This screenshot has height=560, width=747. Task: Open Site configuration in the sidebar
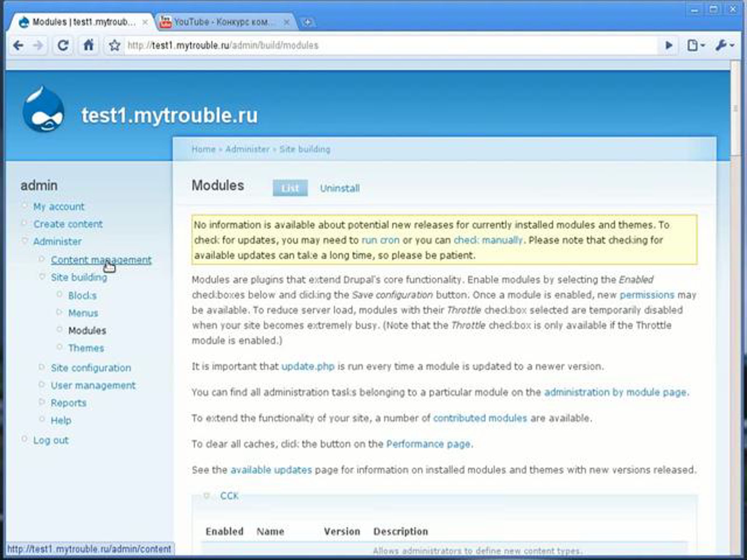91,368
